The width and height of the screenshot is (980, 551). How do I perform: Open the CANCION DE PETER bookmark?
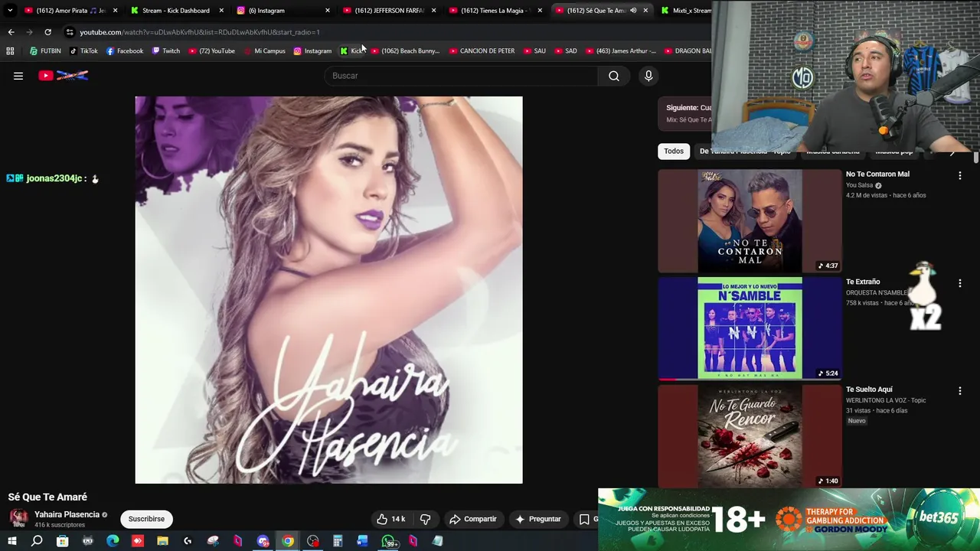(x=482, y=51)
